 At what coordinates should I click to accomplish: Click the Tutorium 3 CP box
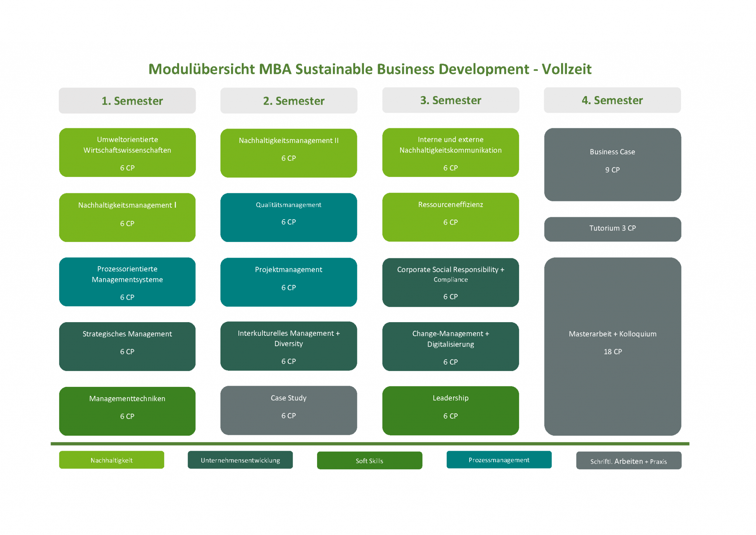[x=612, y=229]
